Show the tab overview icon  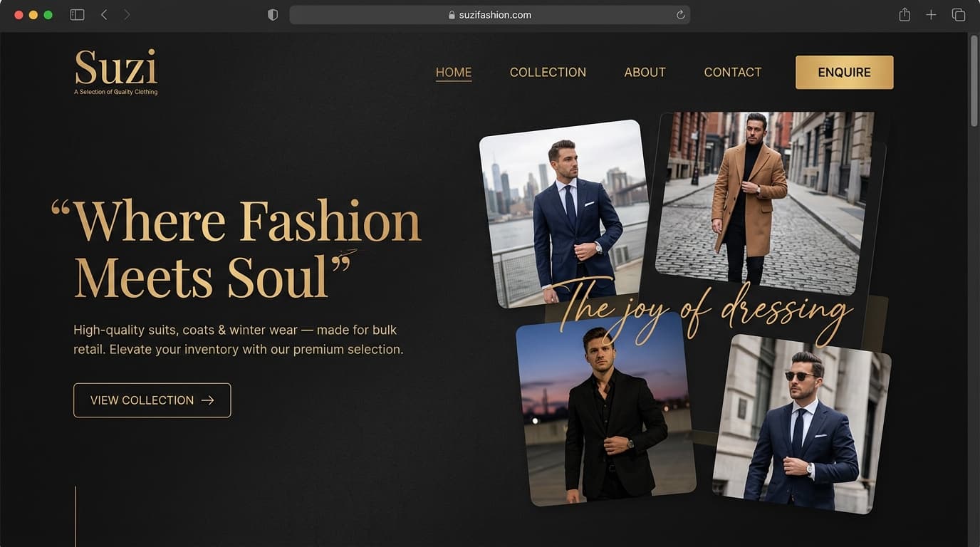pos(959,15)
